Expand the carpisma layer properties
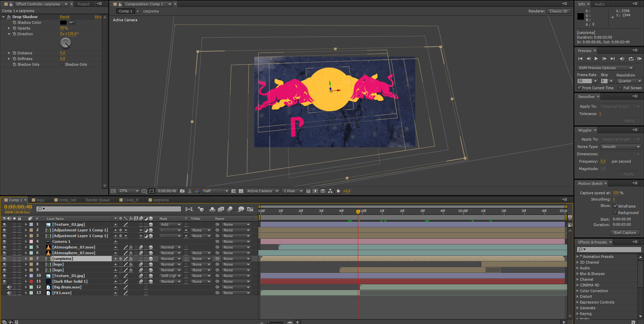The height and width of the screenshot is (324, 644). click(26, 259)
